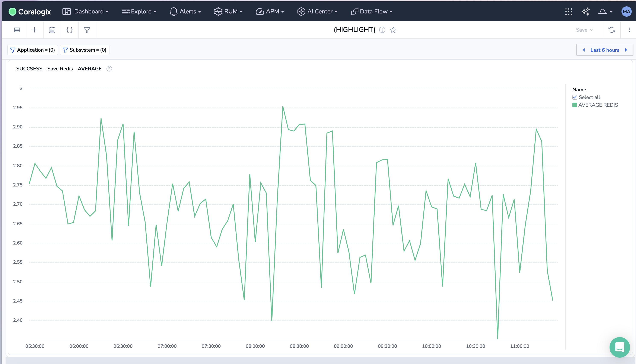Click the Last 6 hours time range selector
Screen dimensions: 636x364
[605, 50]
